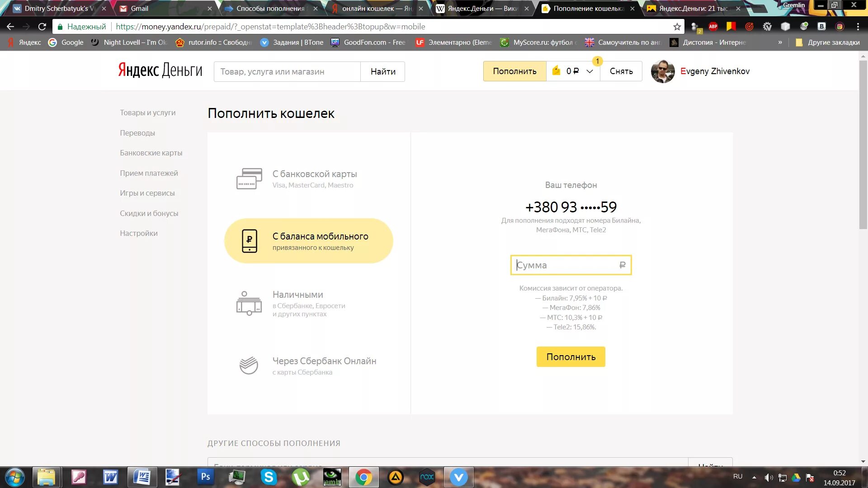Select the mobile phone balance icon
This screenshot has width=868, height=488.
pyautogui.click(x=249, y=241)
